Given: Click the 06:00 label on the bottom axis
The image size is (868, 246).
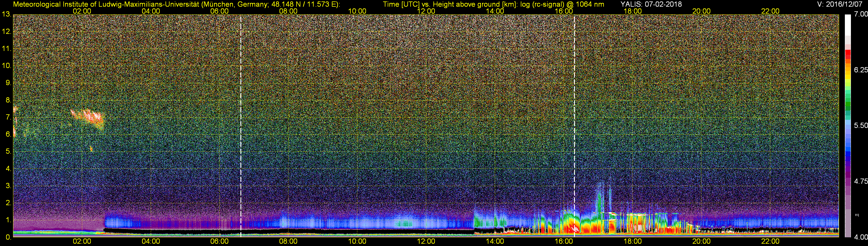Looking at the screenshot, I should coord(219,241).
